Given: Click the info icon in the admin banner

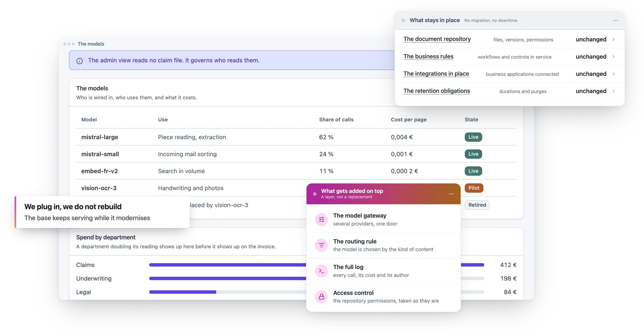Looking at the screenshot, I should click(80, 61).
